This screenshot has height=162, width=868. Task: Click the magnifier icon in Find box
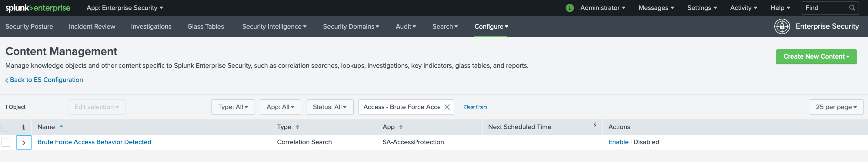(x=852, y=8)
